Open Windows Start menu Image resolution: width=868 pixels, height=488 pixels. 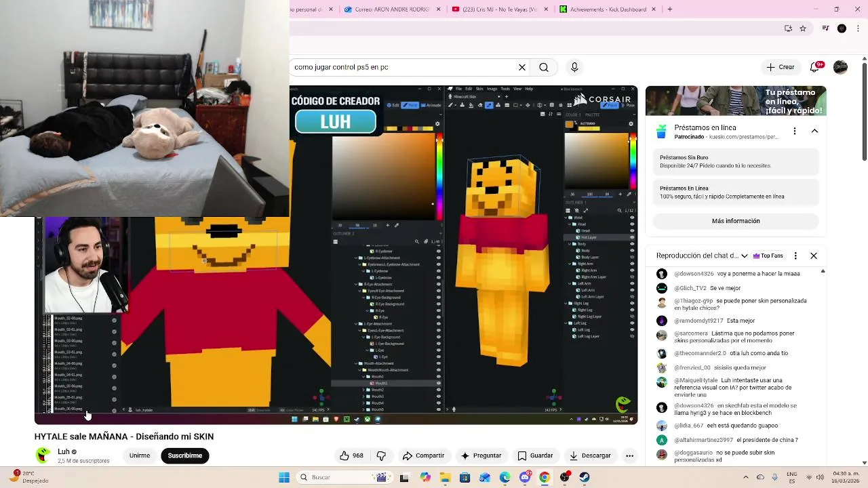pyautogui.click(x=284, y=477)
